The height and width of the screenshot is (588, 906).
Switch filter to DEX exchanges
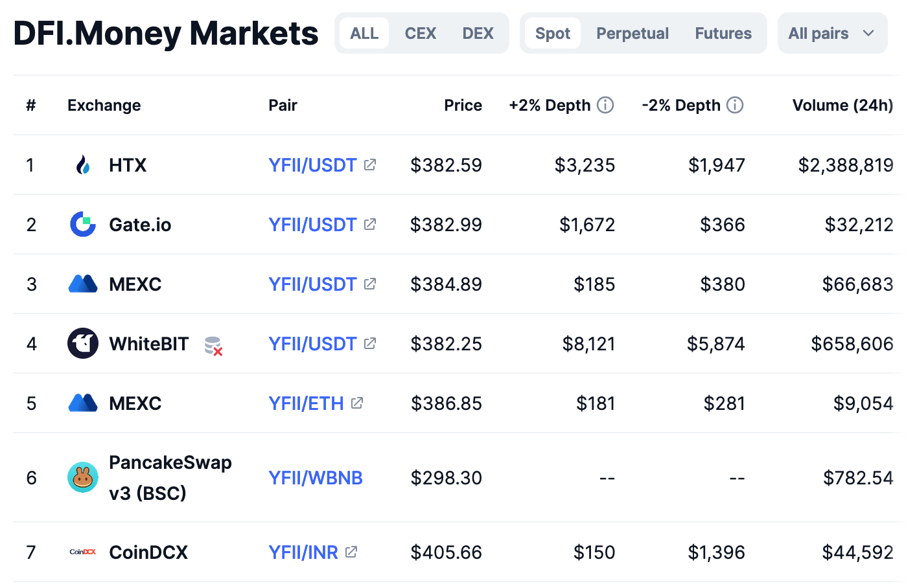(478, 33)
